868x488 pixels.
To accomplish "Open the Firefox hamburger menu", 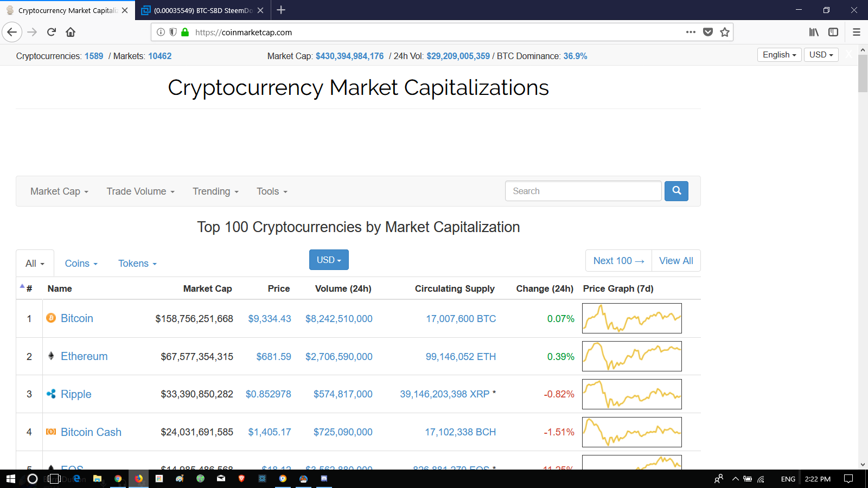I will [x=857, y=32].
